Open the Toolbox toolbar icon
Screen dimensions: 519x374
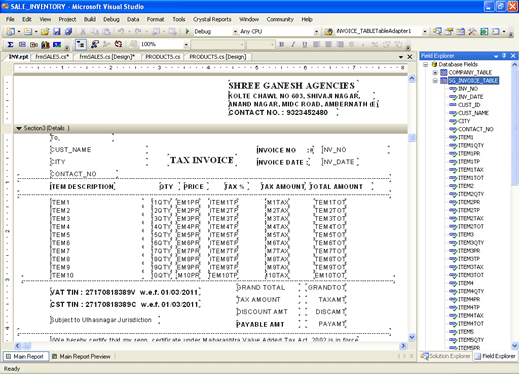point(472,31)
